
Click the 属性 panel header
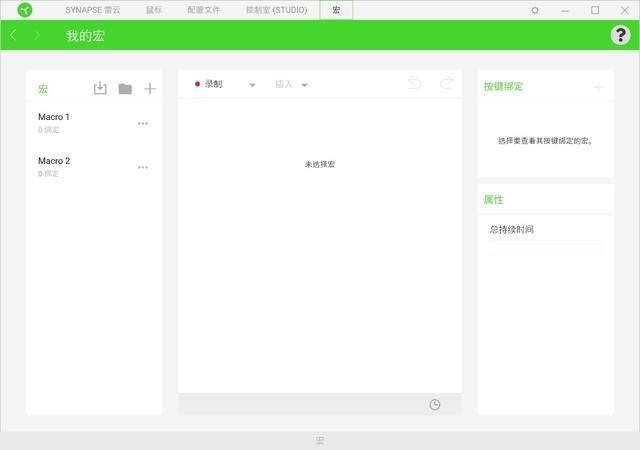tap(493, 199)
